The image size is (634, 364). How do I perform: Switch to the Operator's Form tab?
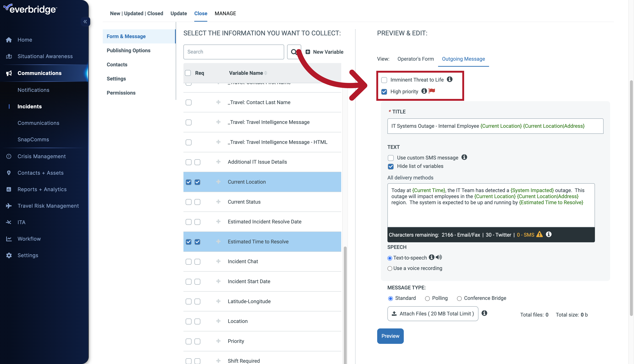(x=416, y=59)
